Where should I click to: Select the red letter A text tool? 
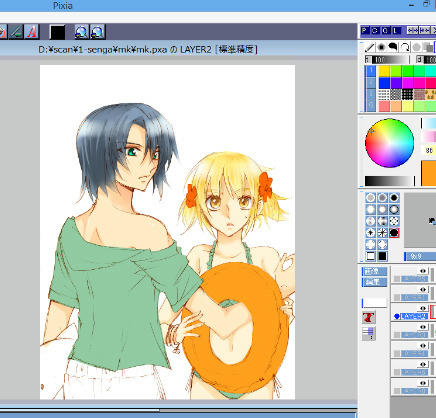tap(32, 32)
